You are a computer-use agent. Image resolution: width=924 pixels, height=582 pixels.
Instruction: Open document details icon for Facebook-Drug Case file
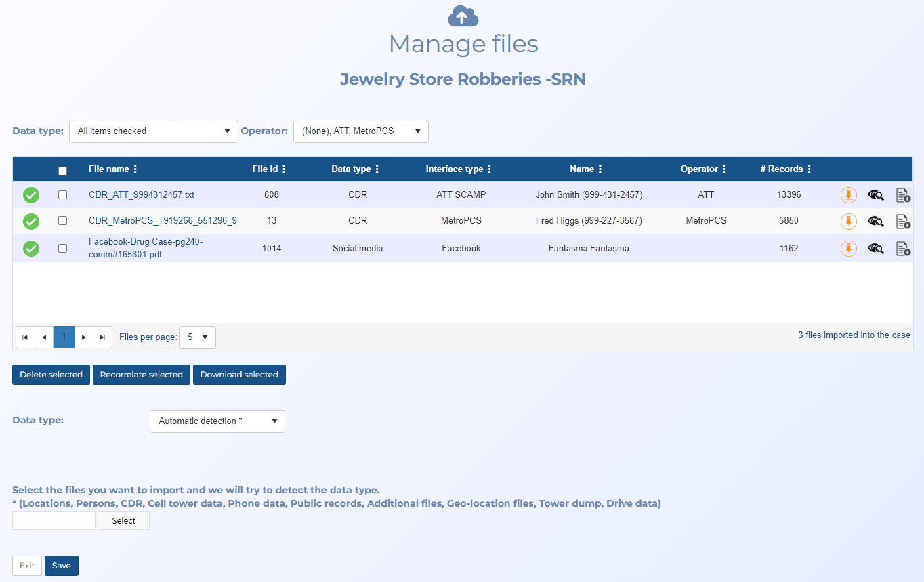(x=902, y=249)
